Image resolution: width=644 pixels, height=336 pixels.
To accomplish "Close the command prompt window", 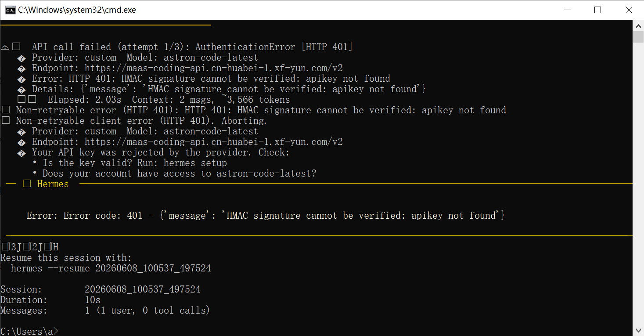I will 628,10.
